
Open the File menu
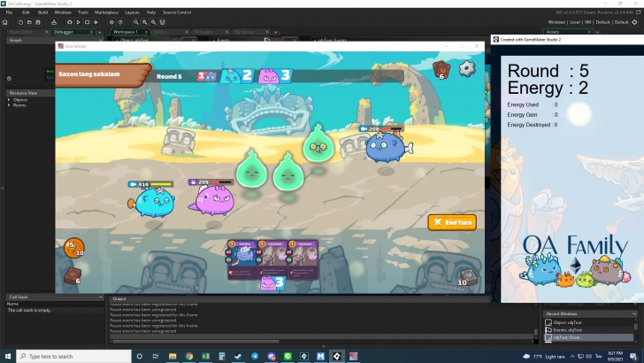click(9, 12)
